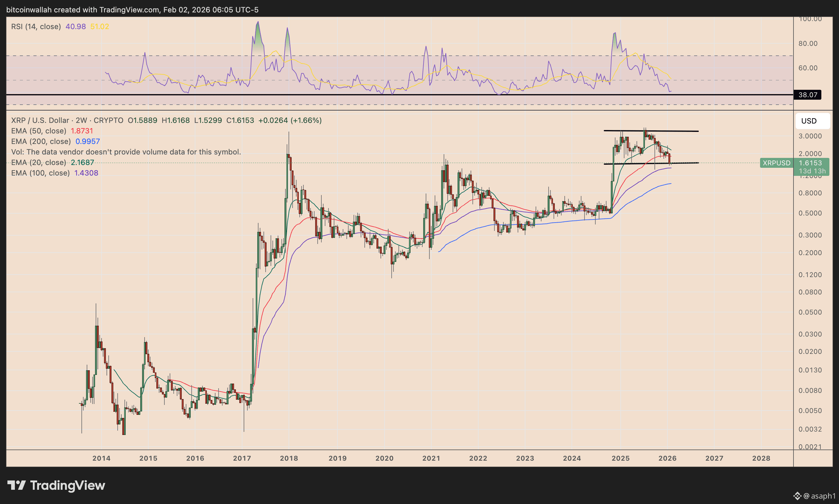Click the purple RSI value 40.98
839x504 pixels.
(x=76, y=27)
